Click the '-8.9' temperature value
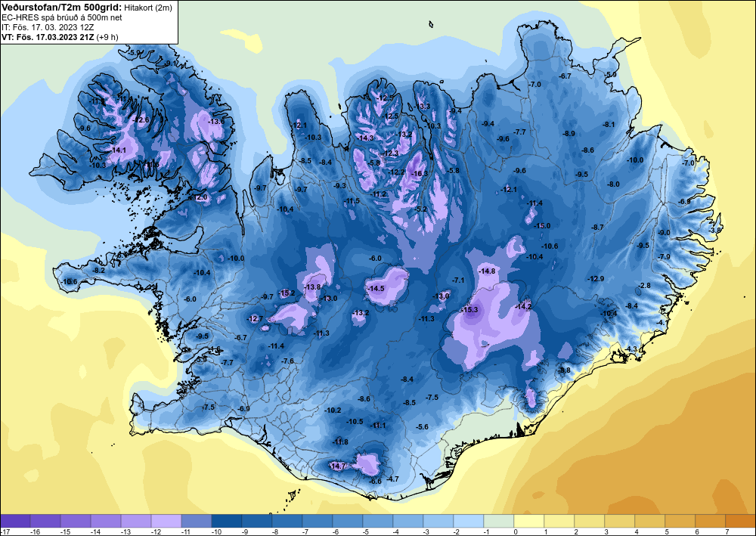Screen dimensions: 756x536 click(x=569, y=134)
